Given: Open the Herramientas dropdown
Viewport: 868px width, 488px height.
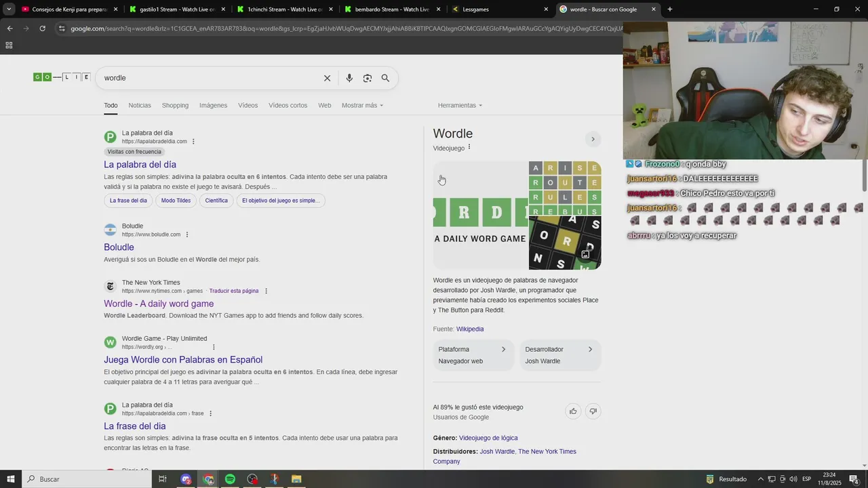Looking at the screenshot, I should click(460, 105).
